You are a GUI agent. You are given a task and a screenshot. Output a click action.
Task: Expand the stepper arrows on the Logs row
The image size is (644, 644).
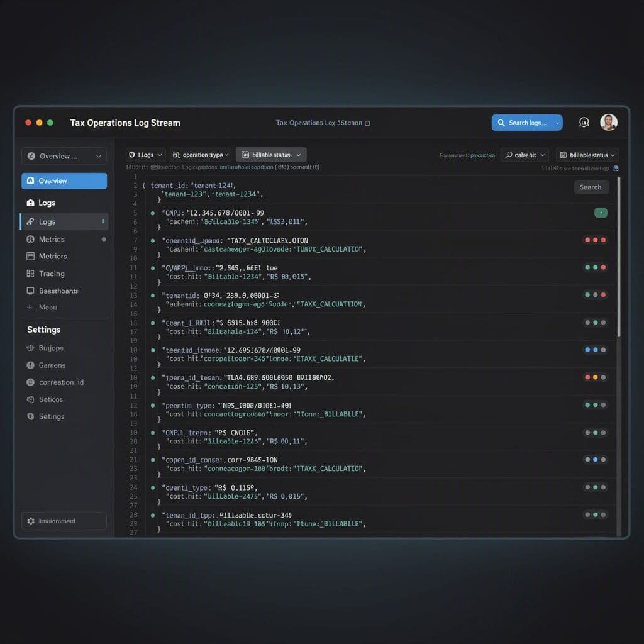pos(103,221)
